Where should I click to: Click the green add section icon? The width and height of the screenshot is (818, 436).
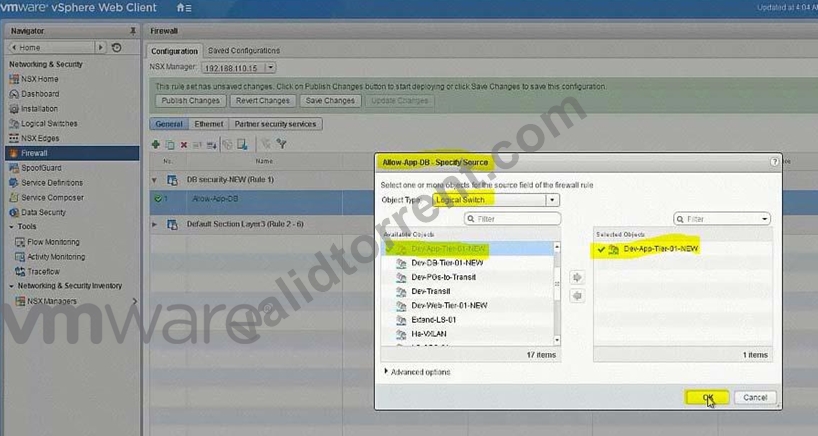(155, 144)
